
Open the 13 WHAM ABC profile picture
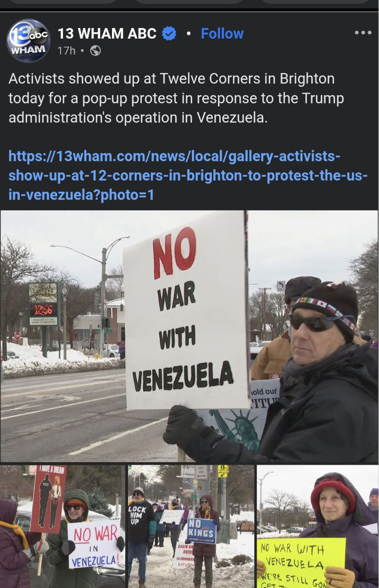point(28,41)
